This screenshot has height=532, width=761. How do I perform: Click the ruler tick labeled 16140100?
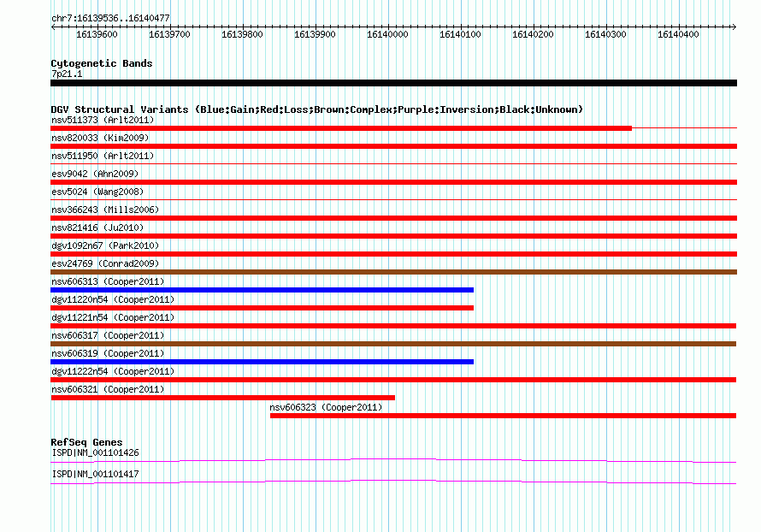coord(460,34)
